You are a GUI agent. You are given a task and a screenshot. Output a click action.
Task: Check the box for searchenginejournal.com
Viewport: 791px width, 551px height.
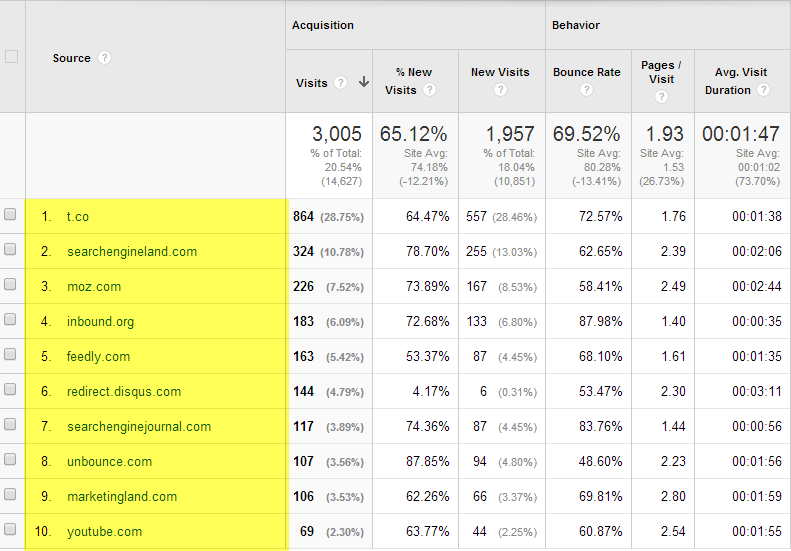10,424
